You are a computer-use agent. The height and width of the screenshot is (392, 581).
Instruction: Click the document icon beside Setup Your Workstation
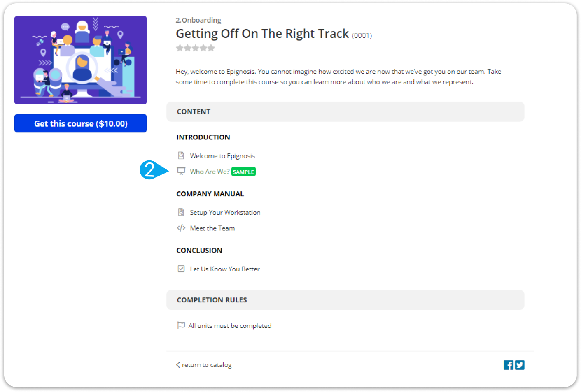pos(181,212)
